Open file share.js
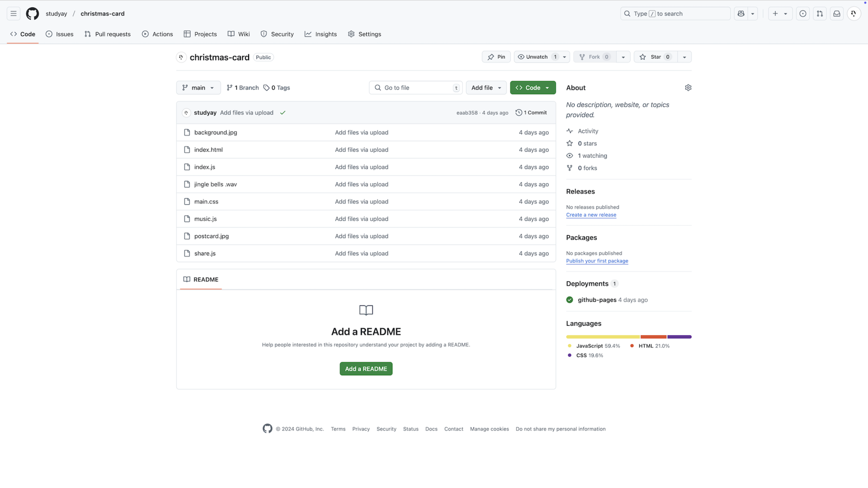The width and height of the screenshot is (868, 488). [x=205, y=253]
